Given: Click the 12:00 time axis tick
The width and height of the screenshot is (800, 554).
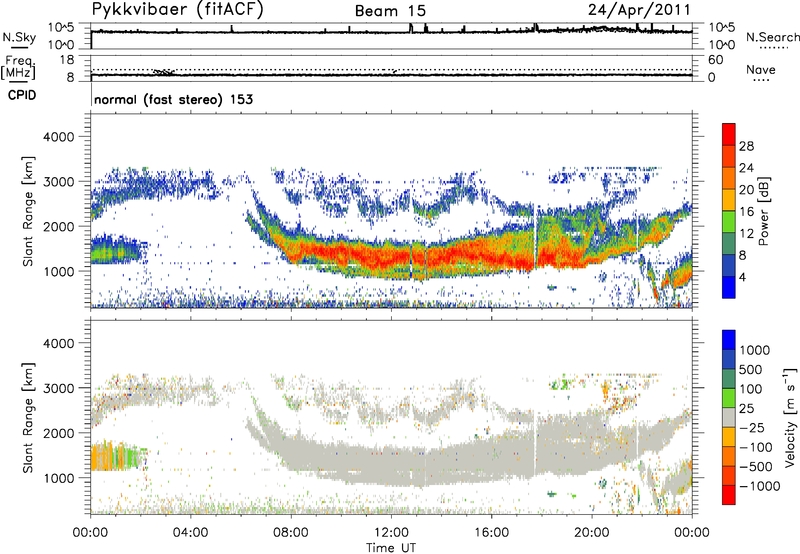Looking at the screenshot, I should (391, 533).
